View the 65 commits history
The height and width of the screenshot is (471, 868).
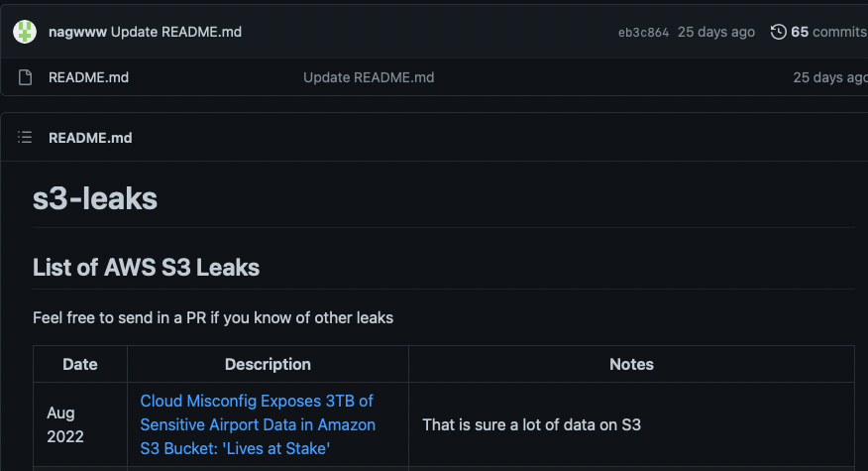pyautogui.click(x=828, y=32)
